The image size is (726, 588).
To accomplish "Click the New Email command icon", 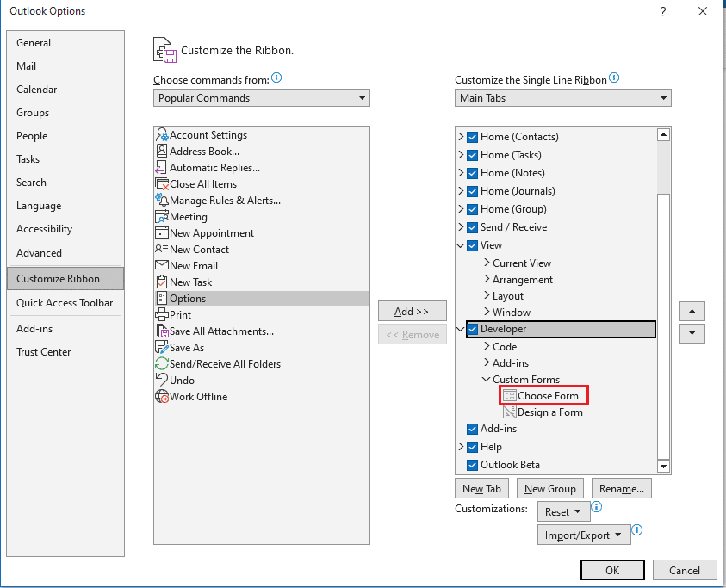I will [x=164, y=265].
